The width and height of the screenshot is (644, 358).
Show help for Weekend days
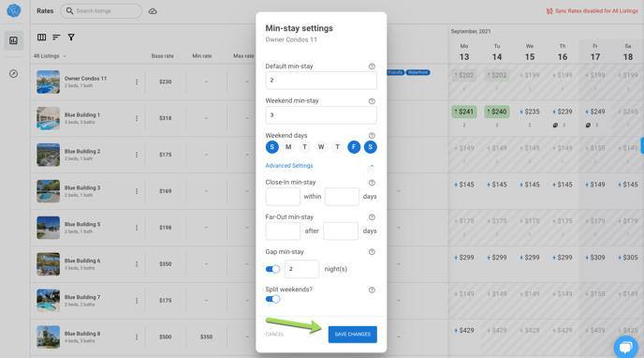pos(372,136)
